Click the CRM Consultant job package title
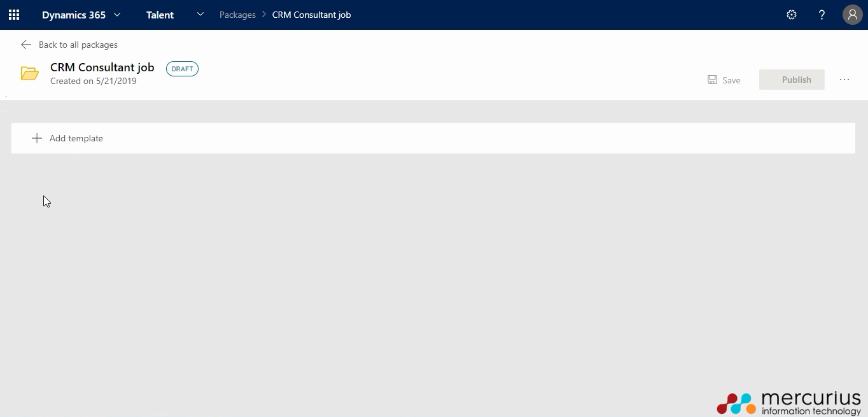The height and width of the screenshot is (417, 868). pyautogui.click(x=102, y=67)
